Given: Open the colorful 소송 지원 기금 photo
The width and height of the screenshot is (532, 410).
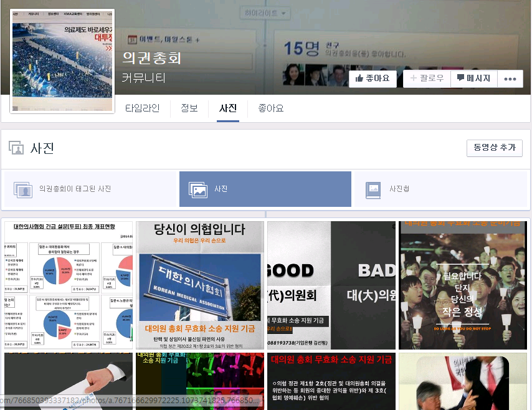Looking at the screenshot, I should [200, 381].
